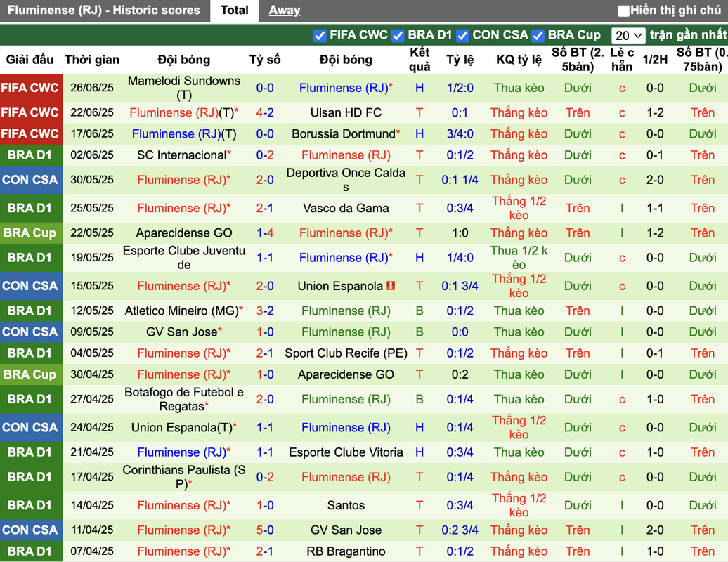Screen dimensions: 728x562
Task: Click the KQ tỷ lệ column header
Action: (x=519, y=60)
